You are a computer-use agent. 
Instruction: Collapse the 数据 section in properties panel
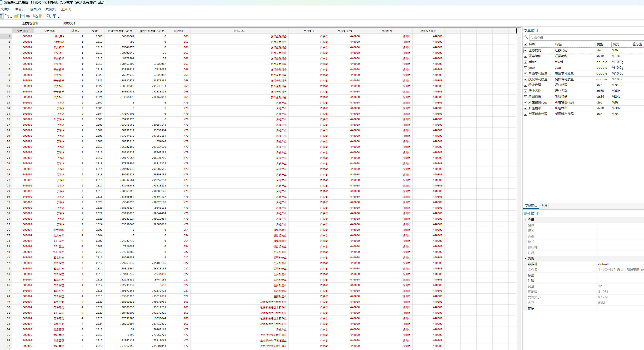(x=526, y=258)
